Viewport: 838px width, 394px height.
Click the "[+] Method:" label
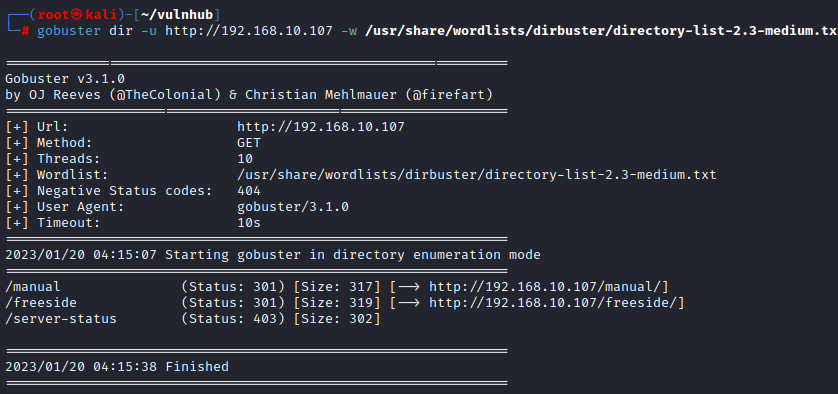49,143
